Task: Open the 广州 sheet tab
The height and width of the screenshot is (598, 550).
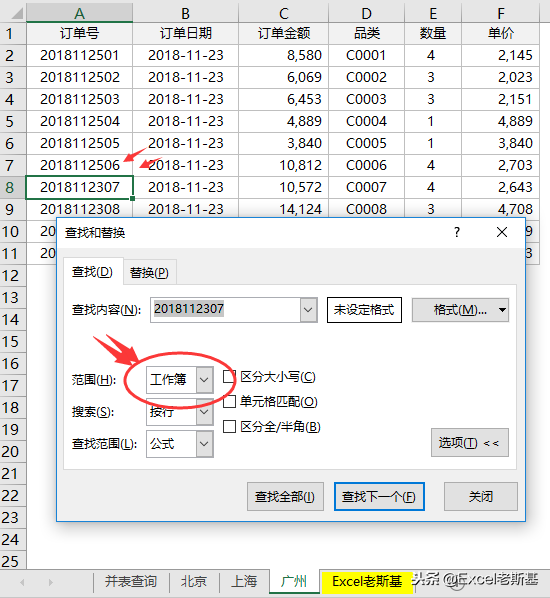Action: [x=294, y=581]
